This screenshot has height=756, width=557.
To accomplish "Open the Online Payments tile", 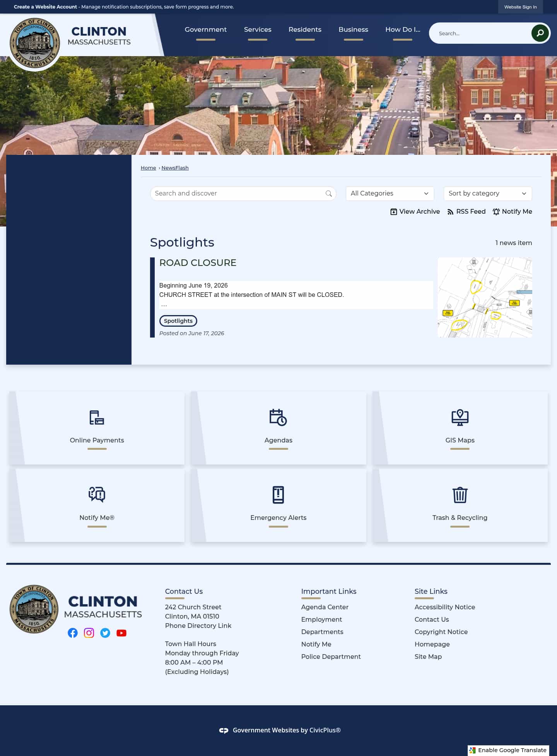I will coord(97,428).
